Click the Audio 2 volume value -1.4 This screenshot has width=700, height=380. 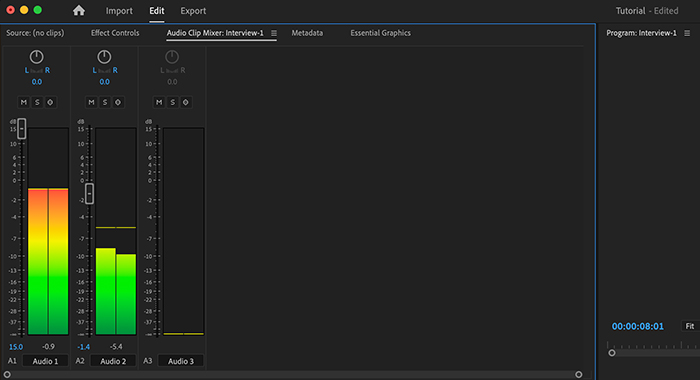coord(83,347)
